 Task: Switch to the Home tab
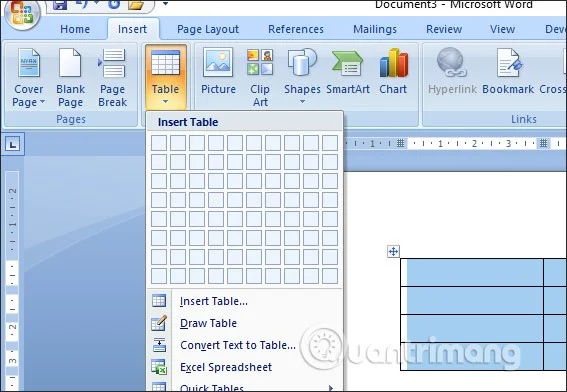(x=75, y=29)
